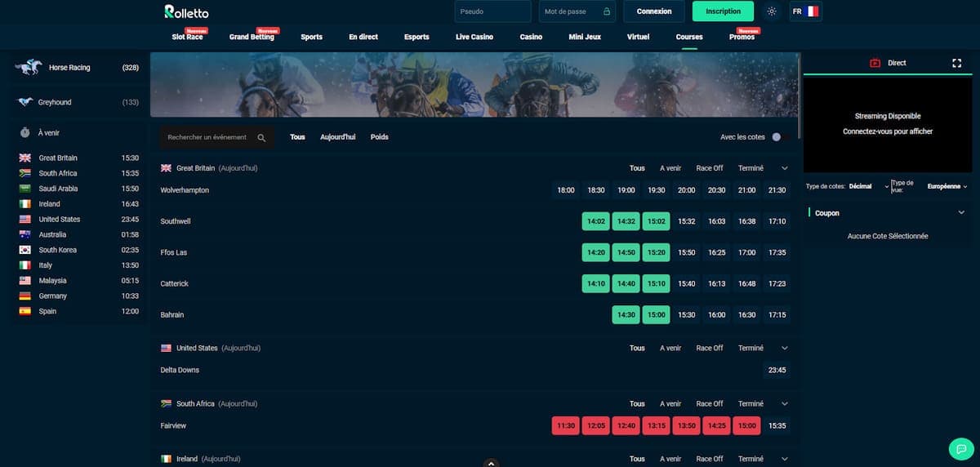
Task: Select the Greyhound icon in sidebar
Action: point(24,102)
